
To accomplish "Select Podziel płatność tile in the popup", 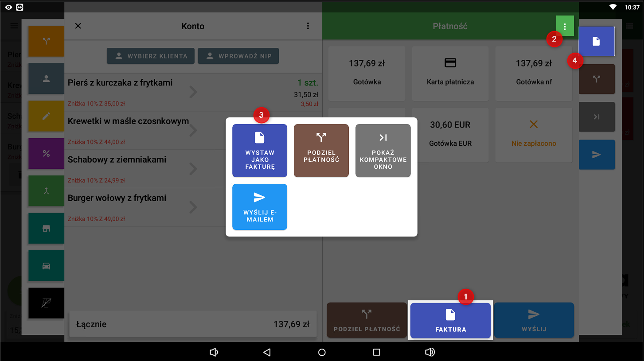I will click(x=321, y=151).
